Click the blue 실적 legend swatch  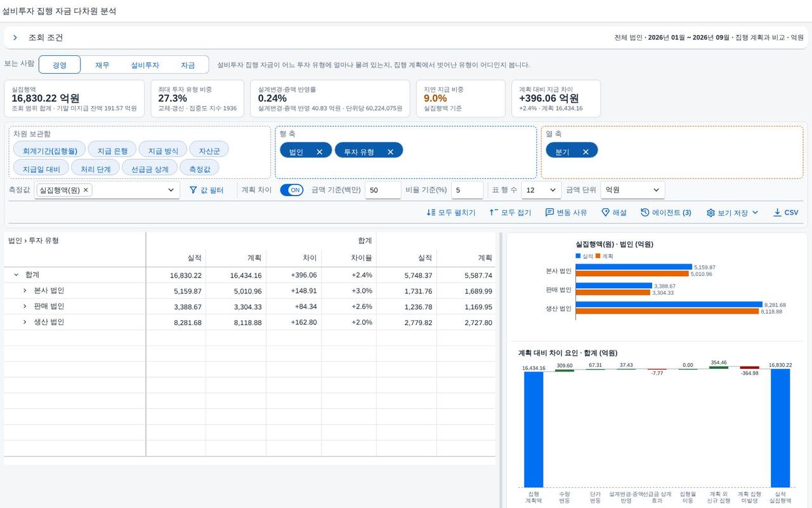tap(578, 256)
